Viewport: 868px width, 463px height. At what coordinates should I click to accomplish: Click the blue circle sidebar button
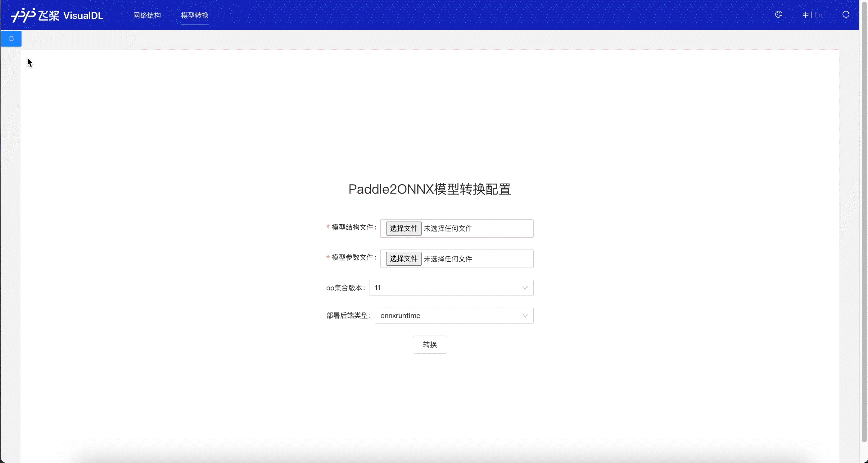[x=11, y=39]
